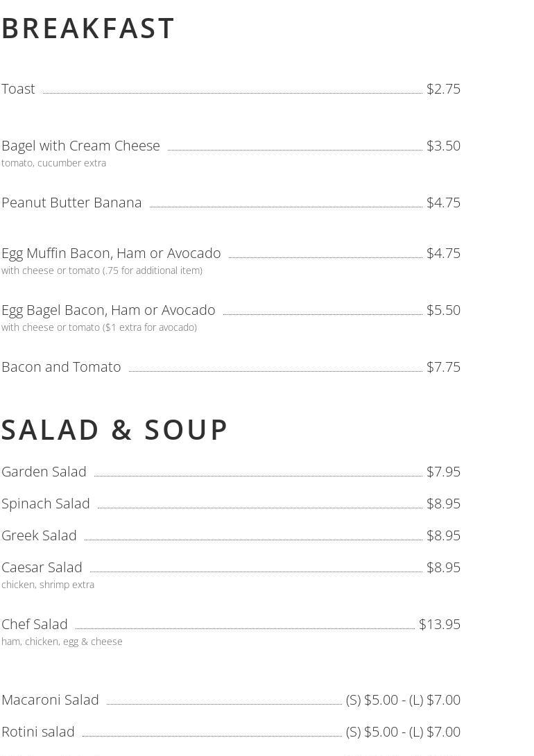
Task: Click the $13.95 Chef Salad price
Action: pyautogui.click(x=440, y=624)
